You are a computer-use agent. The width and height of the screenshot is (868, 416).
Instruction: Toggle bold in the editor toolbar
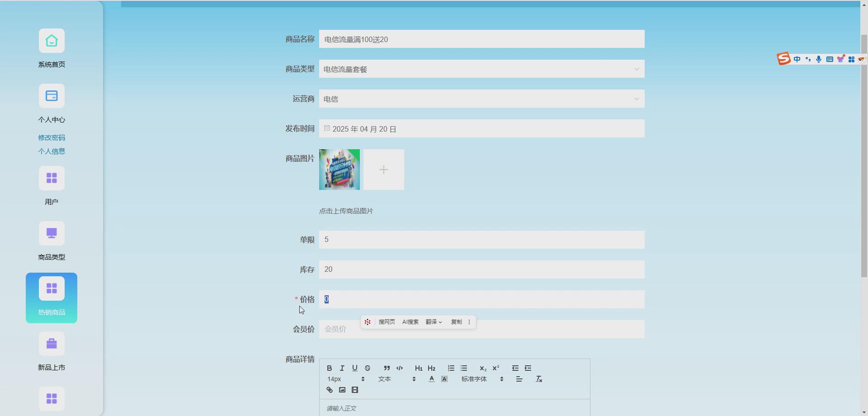(x=330, y=368)
